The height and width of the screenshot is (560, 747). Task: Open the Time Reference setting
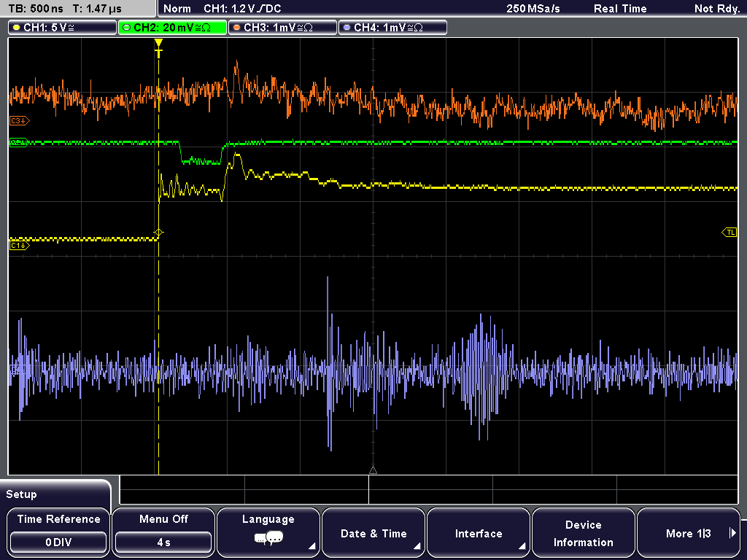pyautogui.click(x=58, y=532)
